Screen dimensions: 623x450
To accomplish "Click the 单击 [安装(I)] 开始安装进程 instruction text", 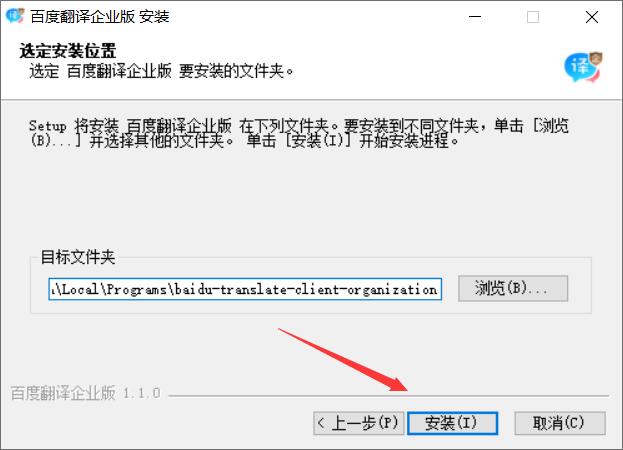I will click(352, 141).
